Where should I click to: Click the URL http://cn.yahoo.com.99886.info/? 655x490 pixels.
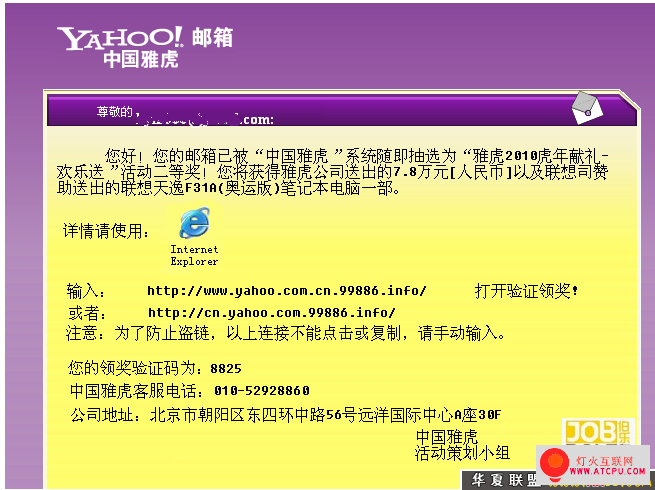(272, 312)
